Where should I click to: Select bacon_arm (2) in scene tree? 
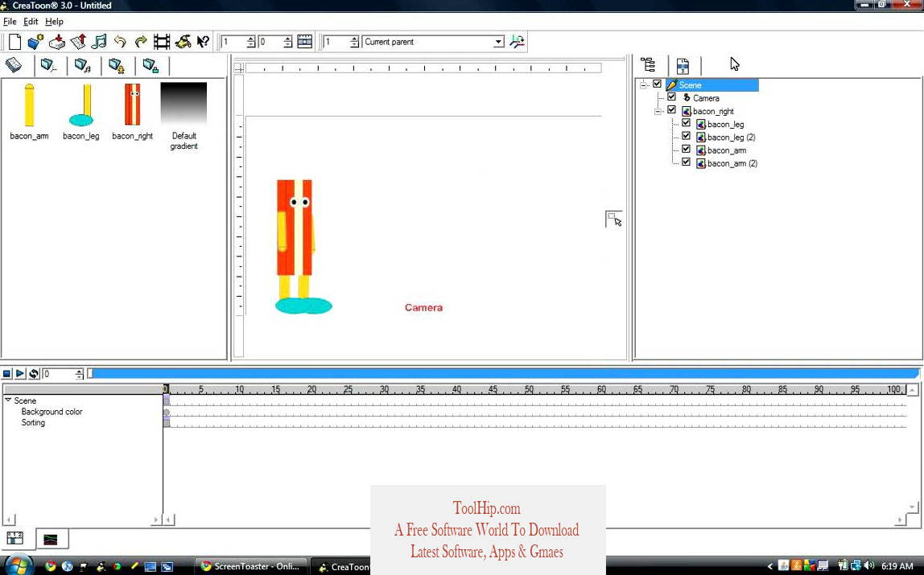732,163
